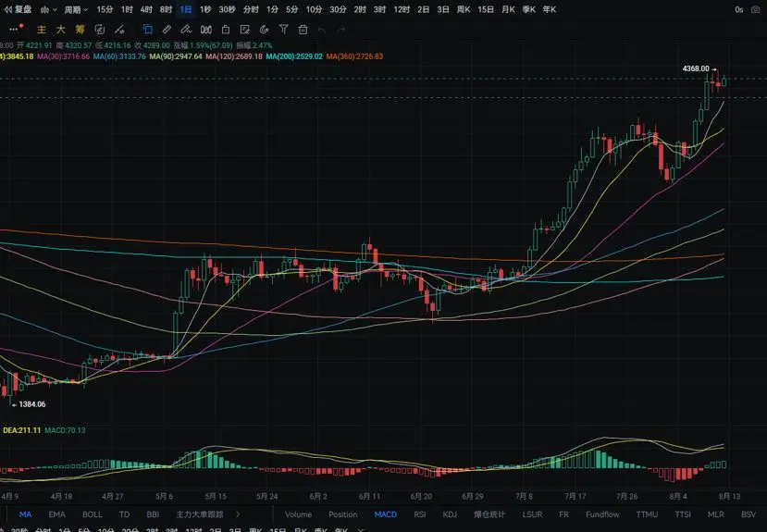Choose the 1秒 timeframe
Screen dimensions: 767x532
pyautogui.click(x=205, y=10)
